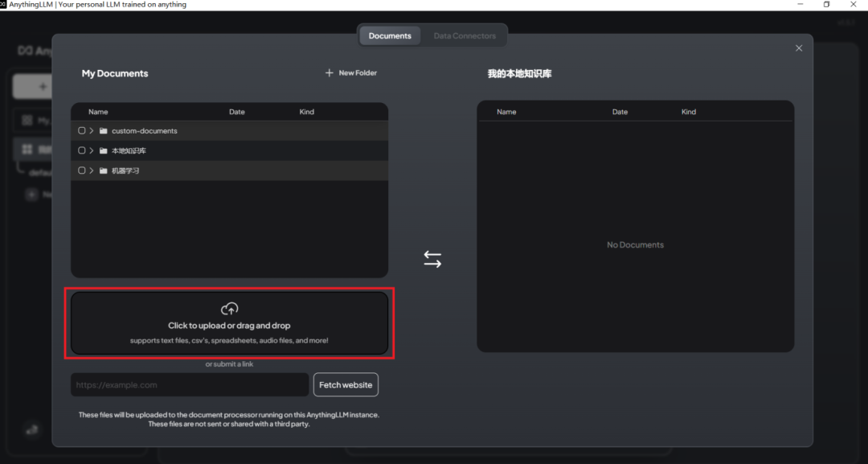Click the plus icon beside New Folder

(330, 72)
